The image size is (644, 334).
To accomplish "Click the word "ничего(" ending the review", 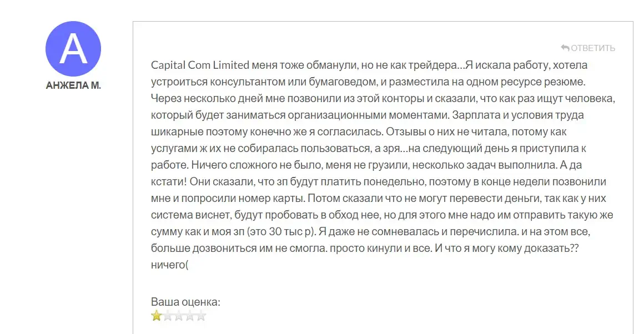I will [x=170, y=265].
